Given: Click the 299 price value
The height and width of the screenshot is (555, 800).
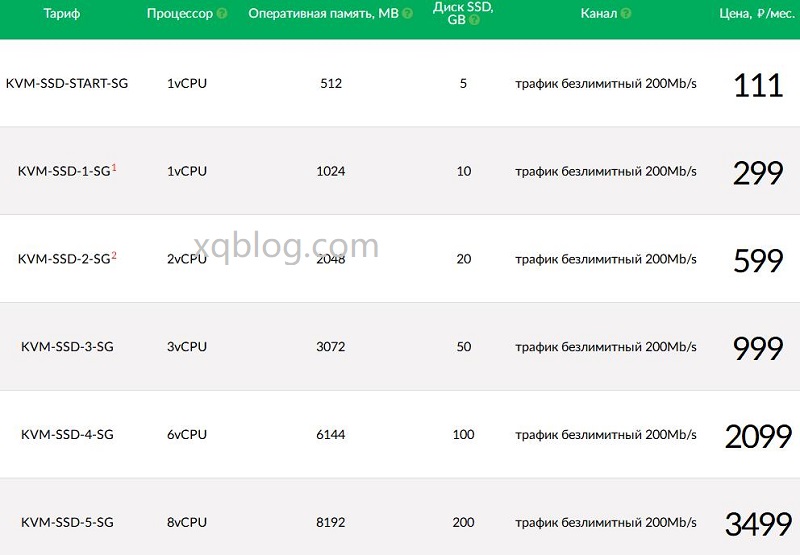Looking at the screenshot, I should [758, 173].
